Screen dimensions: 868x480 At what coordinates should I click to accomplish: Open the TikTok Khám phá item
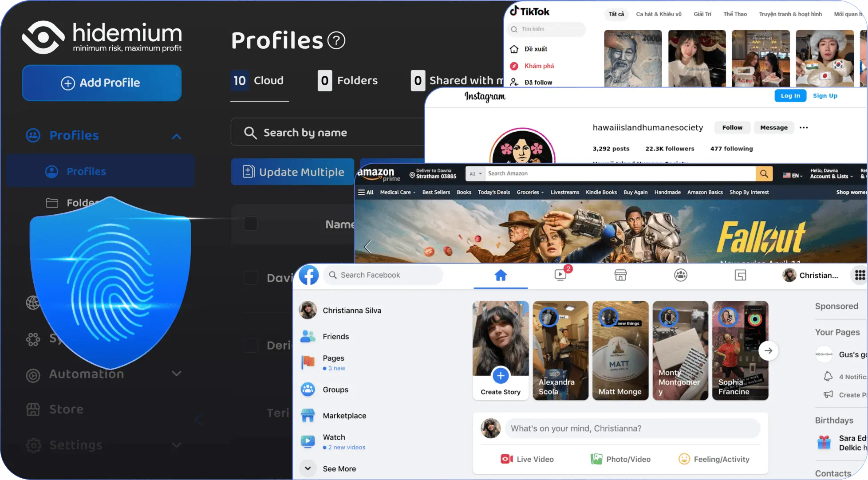click(x=532, y=66)
